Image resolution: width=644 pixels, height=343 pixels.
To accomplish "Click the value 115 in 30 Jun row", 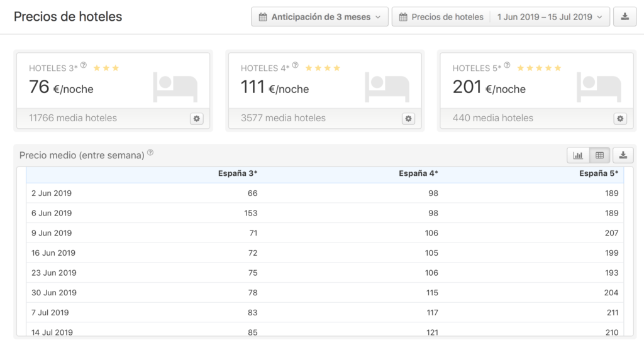I will pyautogui.click(x=431, y=293).
